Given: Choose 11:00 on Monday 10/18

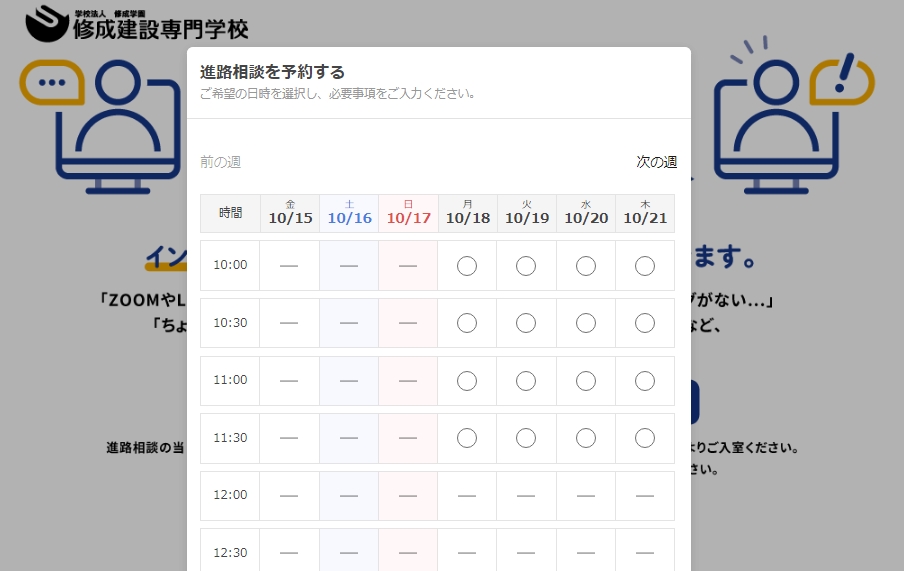Looking at the screenshot, I should (467, 381).
